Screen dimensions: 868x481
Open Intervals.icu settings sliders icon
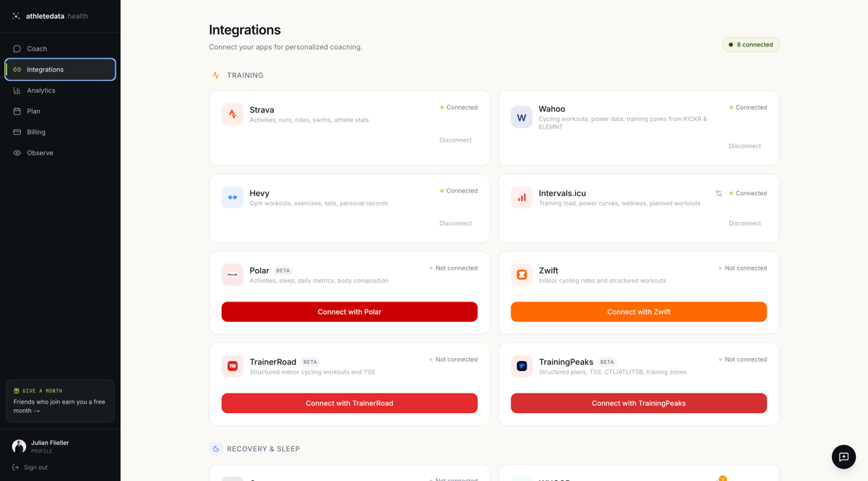click(718, 193)
